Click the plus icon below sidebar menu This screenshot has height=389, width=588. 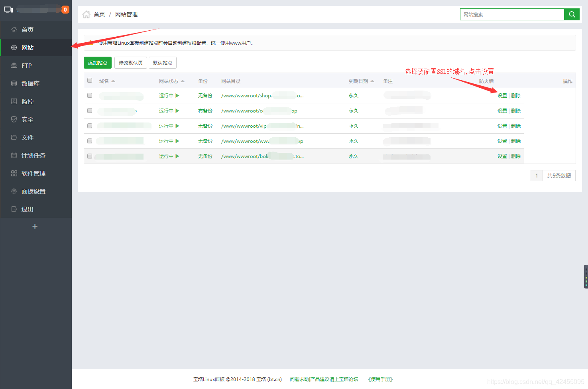[x=35, y=226]
